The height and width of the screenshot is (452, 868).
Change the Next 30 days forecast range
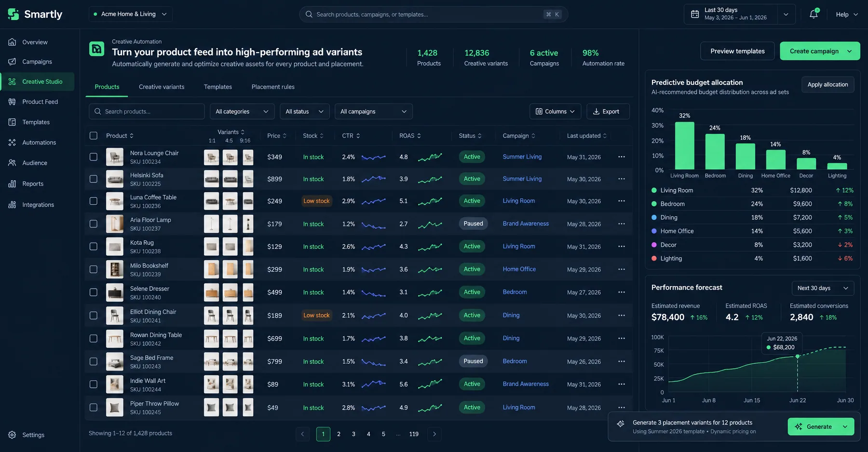coord(823,288)
